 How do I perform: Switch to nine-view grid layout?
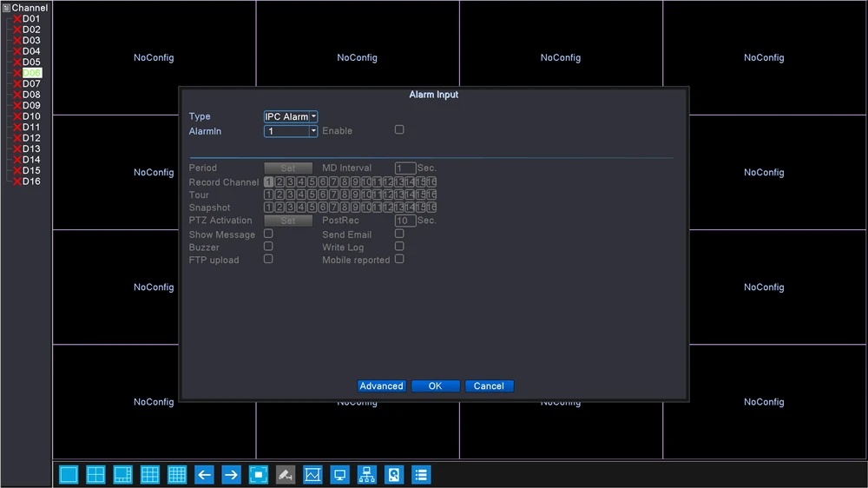[150, 475]
